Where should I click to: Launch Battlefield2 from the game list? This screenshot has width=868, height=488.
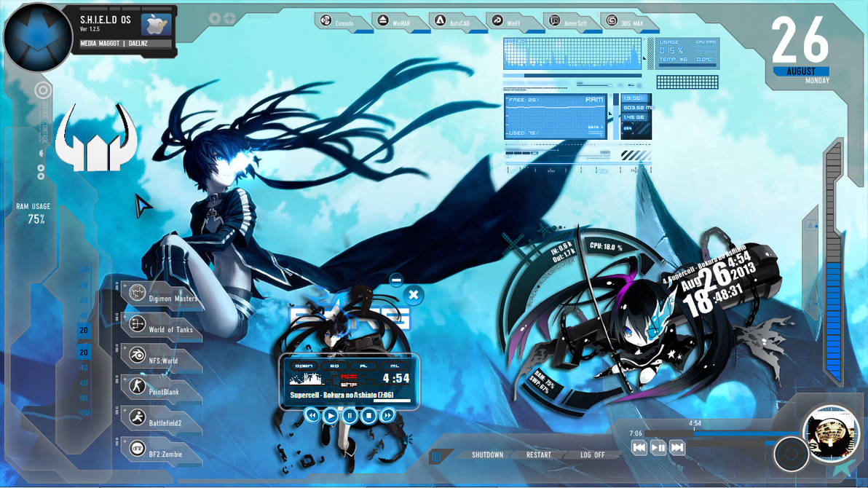[x=162, y=419]
